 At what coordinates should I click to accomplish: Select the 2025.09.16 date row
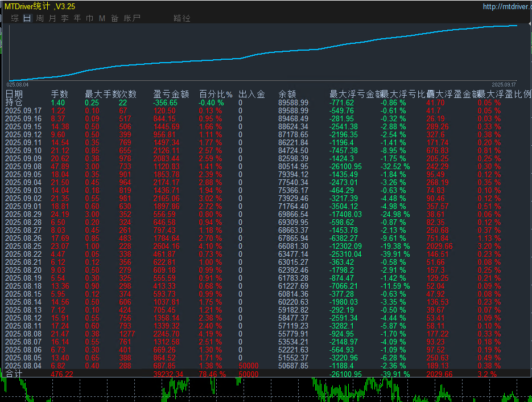(x=23, y=118)
